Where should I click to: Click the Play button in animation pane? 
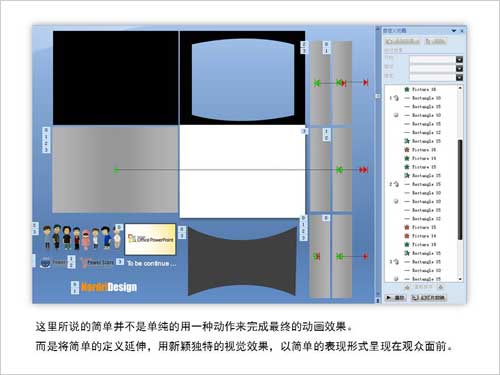[395, 298]
